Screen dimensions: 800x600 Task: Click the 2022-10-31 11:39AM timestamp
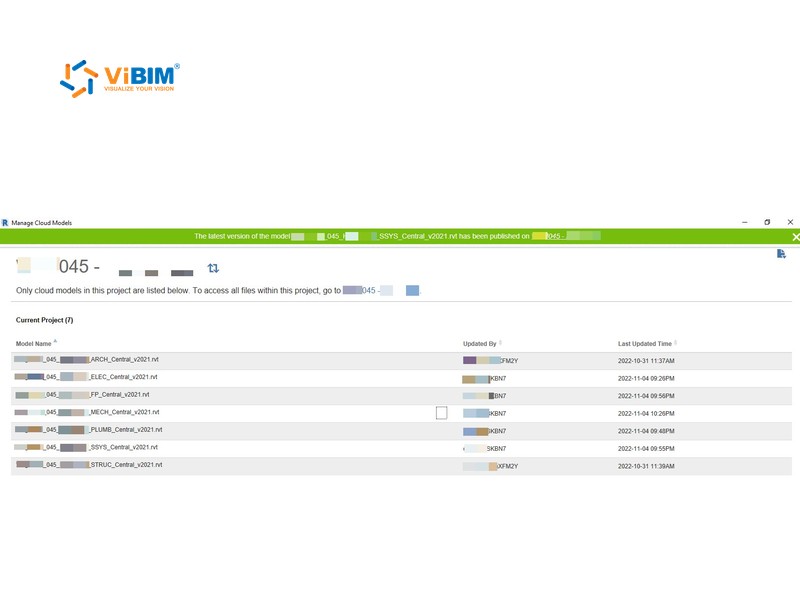tap(646, 466)
